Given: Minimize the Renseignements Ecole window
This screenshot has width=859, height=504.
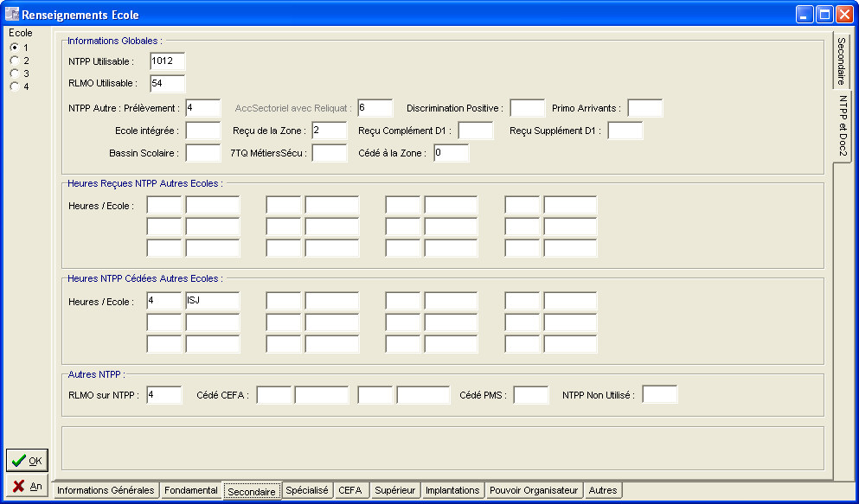Looking at the screenshot, I should 805,14.
